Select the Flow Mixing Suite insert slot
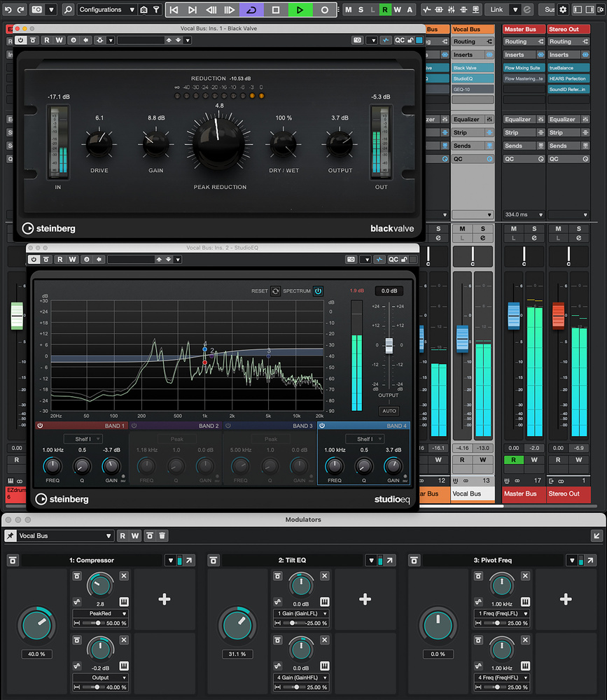The image size is (607, 700). click(522, 68)
